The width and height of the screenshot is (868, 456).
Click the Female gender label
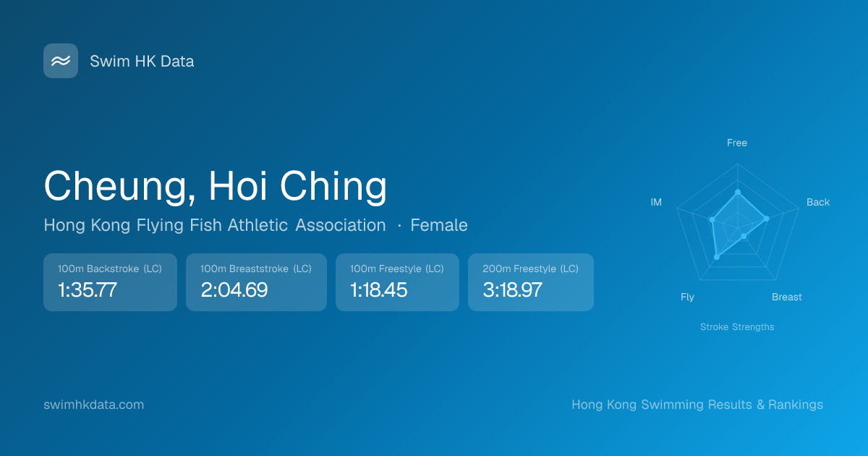(x=439, y=225)
